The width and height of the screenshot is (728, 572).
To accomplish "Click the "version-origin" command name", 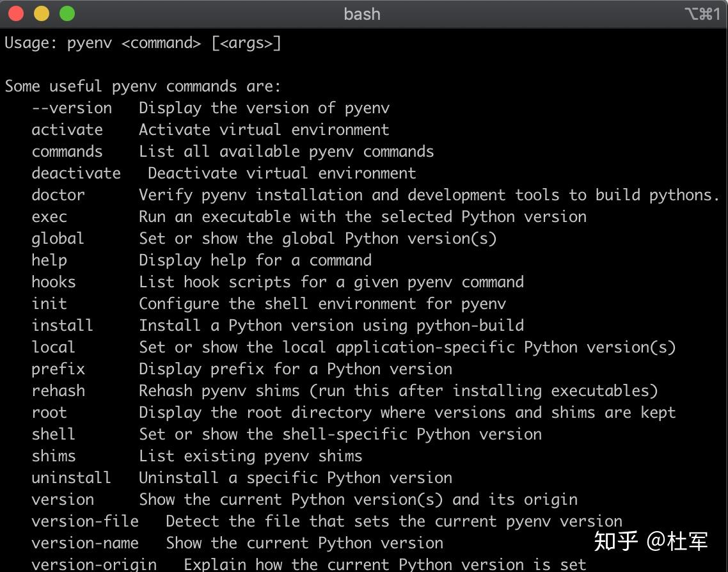I will pyautogui.click(x=94, y=564).
